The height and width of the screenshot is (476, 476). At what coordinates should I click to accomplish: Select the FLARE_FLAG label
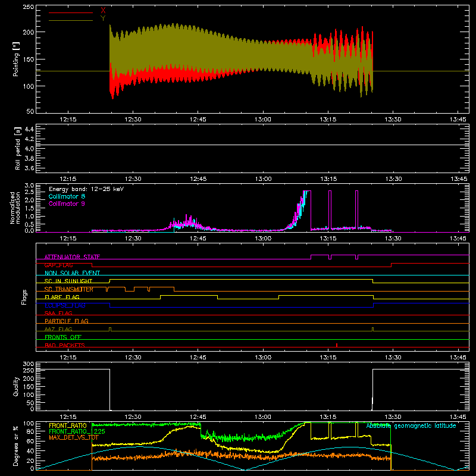coord(62,297)
